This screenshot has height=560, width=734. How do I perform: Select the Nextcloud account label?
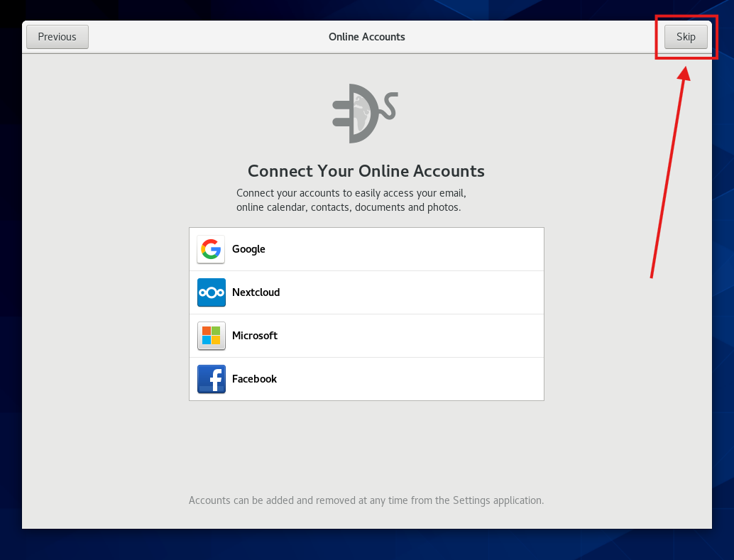coord(256,292)
